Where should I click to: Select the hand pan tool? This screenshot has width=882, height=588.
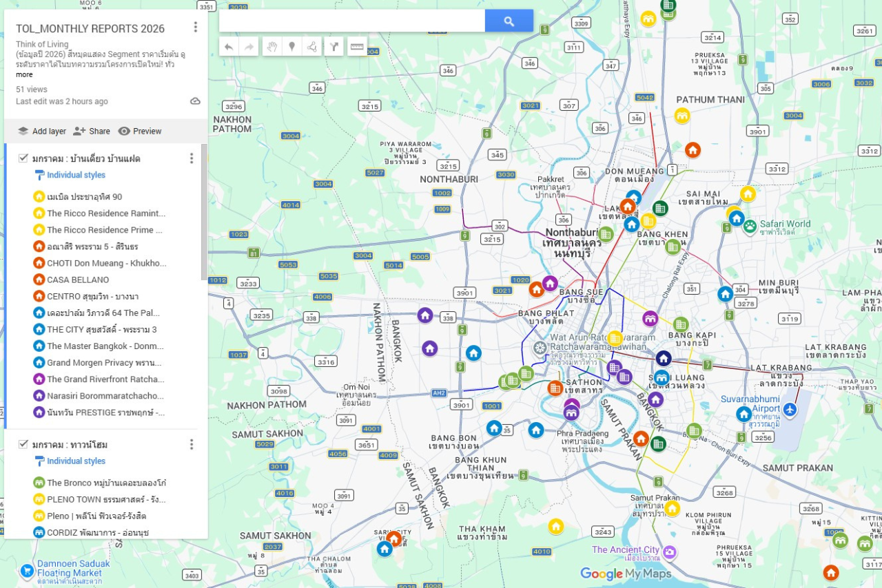click(x=272, y=47)
